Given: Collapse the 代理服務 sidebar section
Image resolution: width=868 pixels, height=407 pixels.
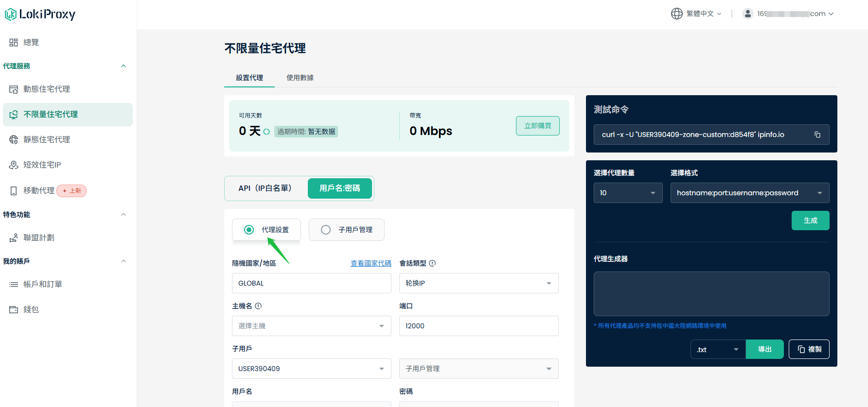Looking at the screenshot, I should tap(124, 66).
